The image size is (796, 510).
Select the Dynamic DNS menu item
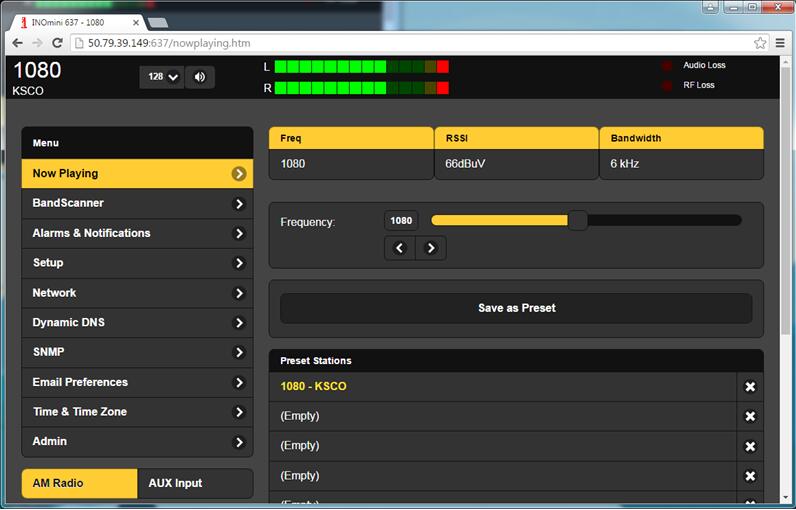[x=137, y=323]
